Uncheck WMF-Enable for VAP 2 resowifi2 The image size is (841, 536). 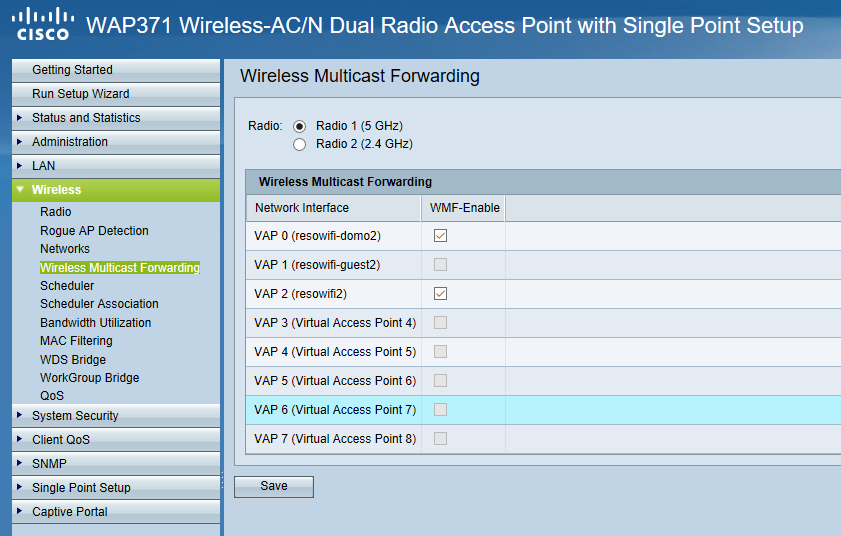[440, 293]
